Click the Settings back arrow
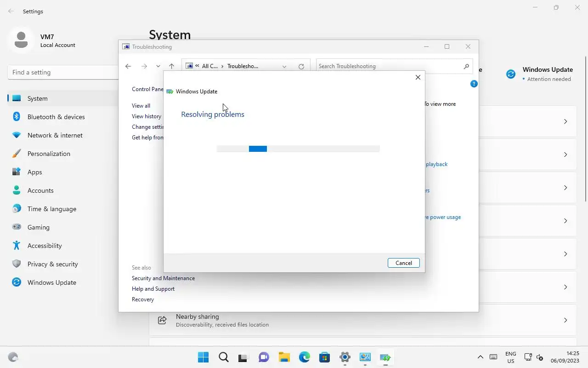Image resolution: width=588 pixels, height=368 pixels. (11, 11)
